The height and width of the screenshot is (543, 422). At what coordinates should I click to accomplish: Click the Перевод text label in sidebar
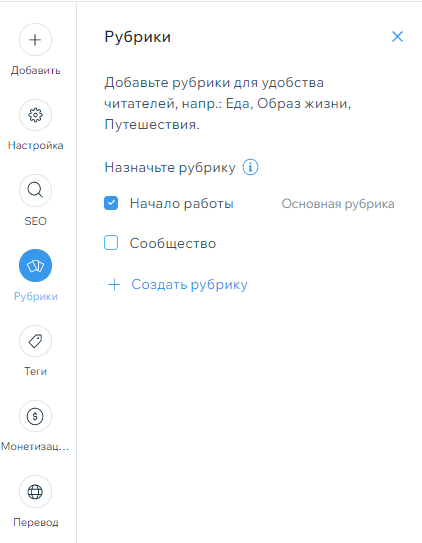pos(36,522)
